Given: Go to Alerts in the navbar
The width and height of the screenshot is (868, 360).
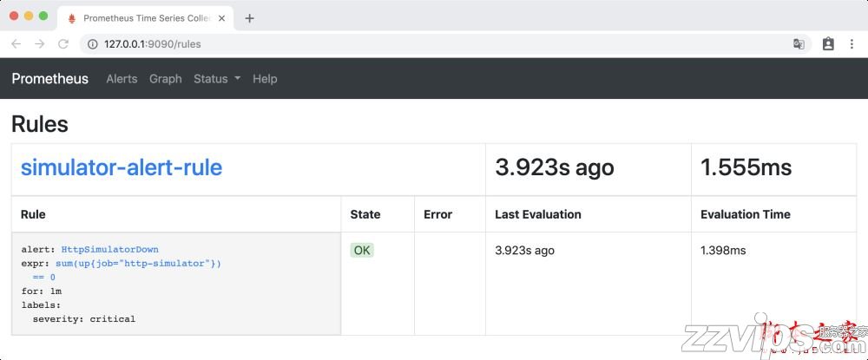Looking at the screenshot, I should click(x=122, y=79).
